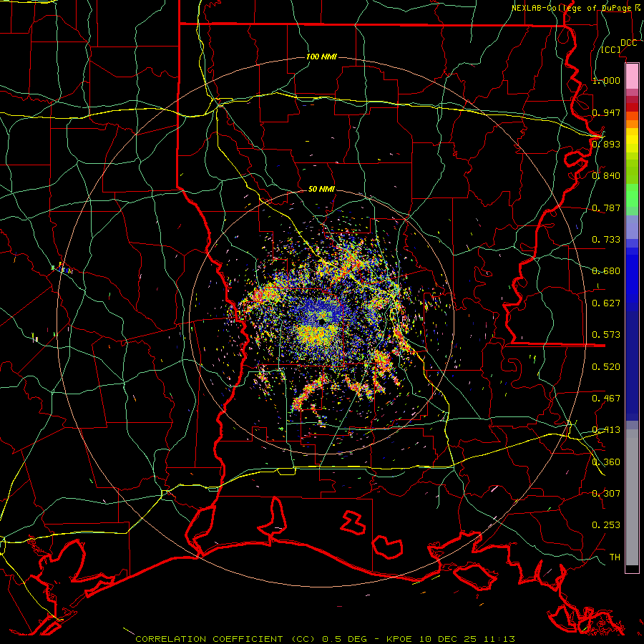Click the "100 NMI" range ring label
The image size is (644, 644).
[321, 57]
